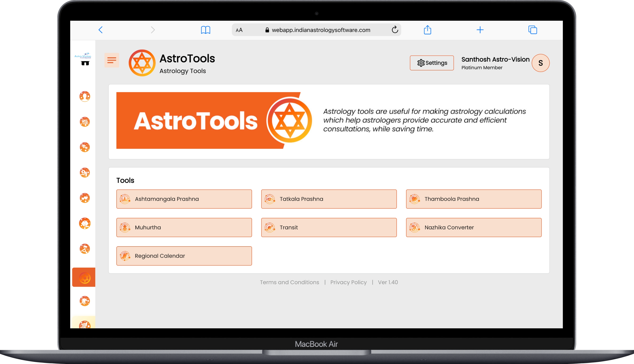
Task: Click the Transit planet icon
Action: tap(270, 228)
